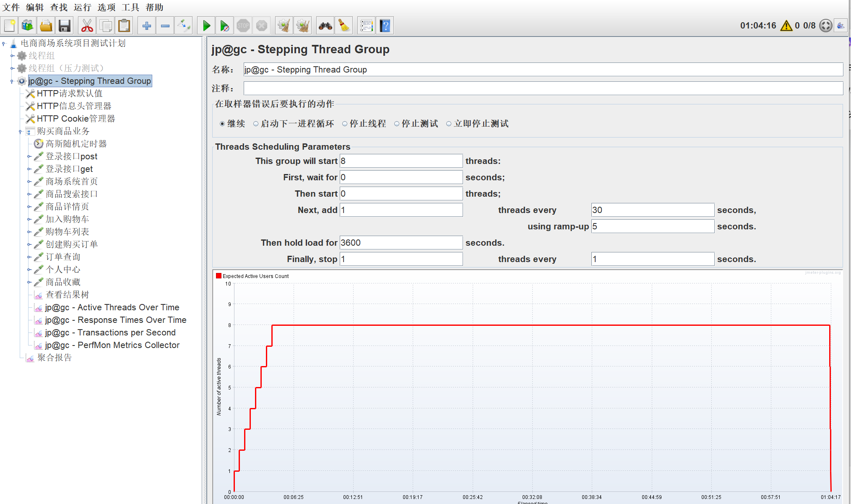
Task: Start the test with green play icon
Action: (x=206, y=26)
